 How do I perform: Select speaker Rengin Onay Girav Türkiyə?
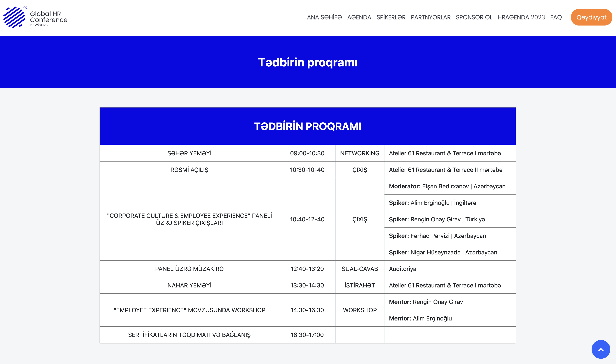[437, 219]
